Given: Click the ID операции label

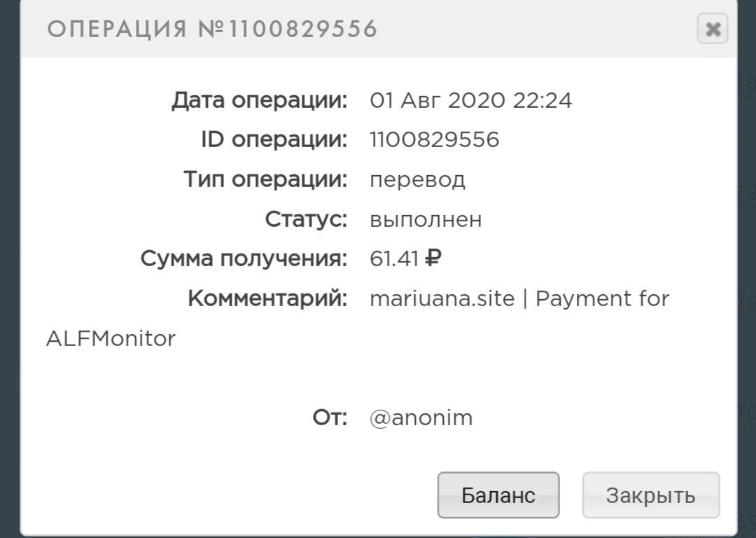Looking at the screenshot, I should 274,140.
